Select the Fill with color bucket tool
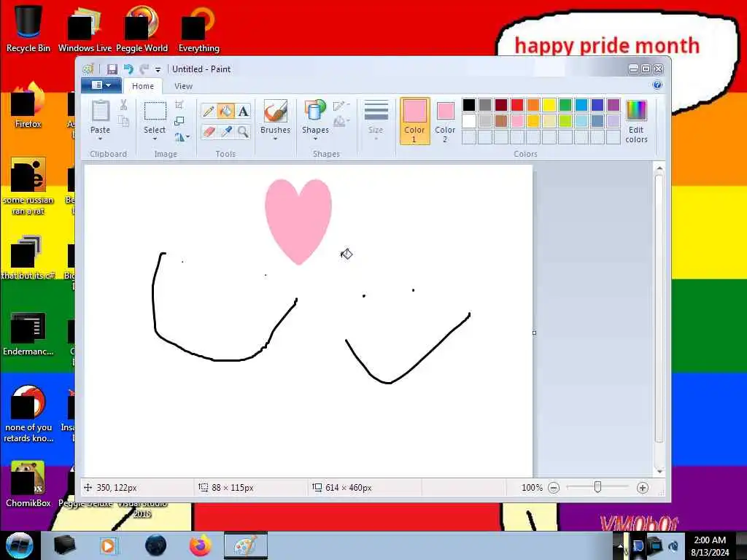747x560 pixels. tap(225, 112)
